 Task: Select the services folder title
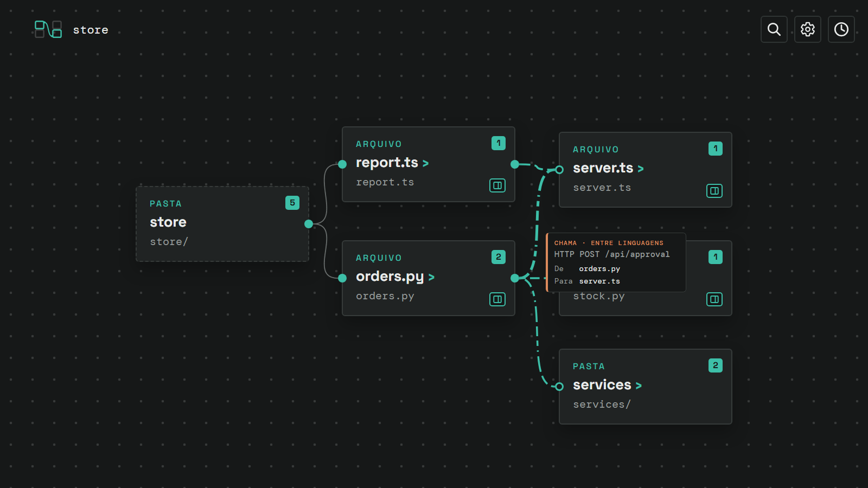[602, 385]
